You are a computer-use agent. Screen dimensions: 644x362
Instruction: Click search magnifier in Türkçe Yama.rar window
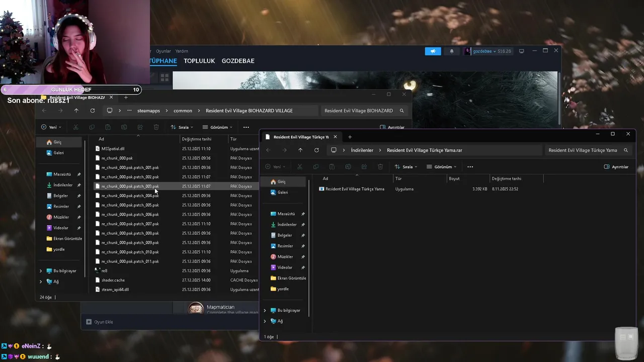pos(626,150)
